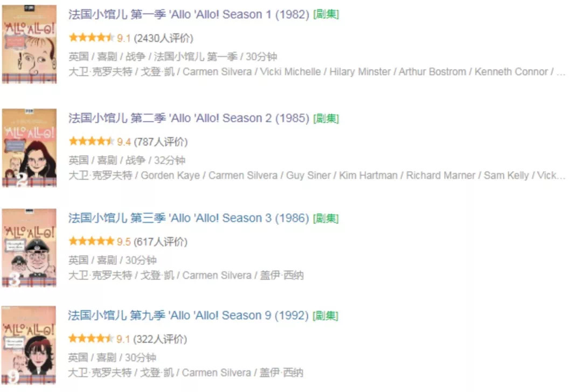
Task: Click the five-star rating icons for Season 3
Action: point(91,241)
